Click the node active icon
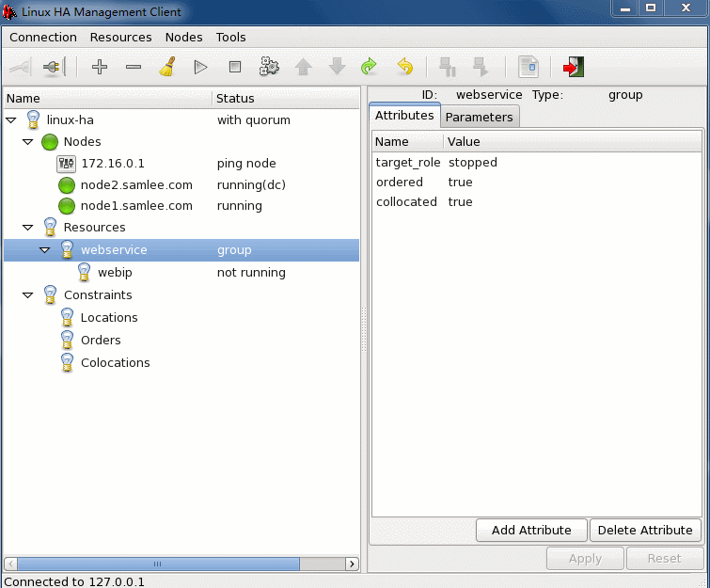Screen dimensions: 710x588 point(481,67)
